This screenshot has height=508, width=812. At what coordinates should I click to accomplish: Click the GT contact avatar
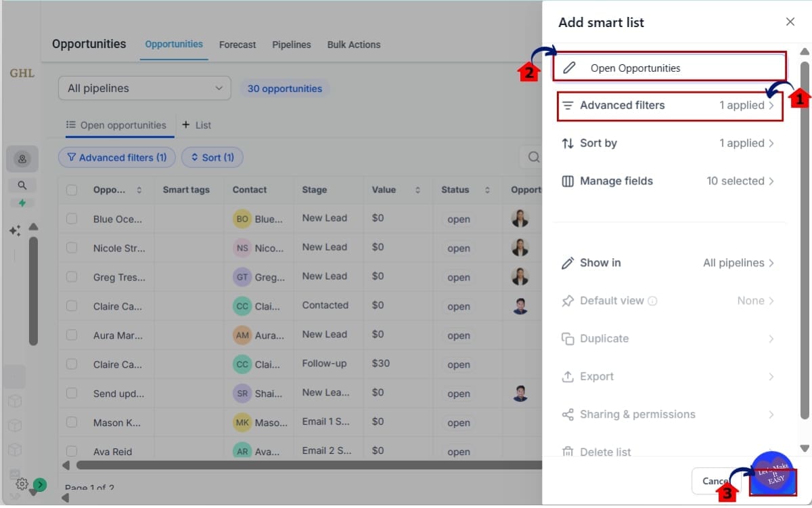242,277
